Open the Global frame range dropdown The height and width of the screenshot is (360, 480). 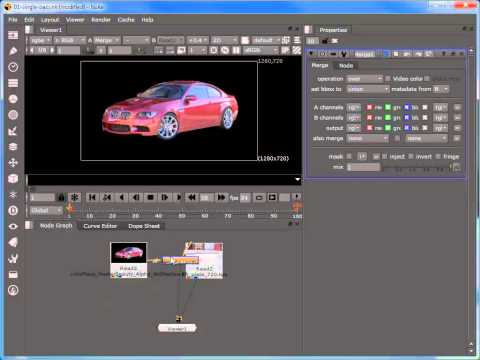46,211
